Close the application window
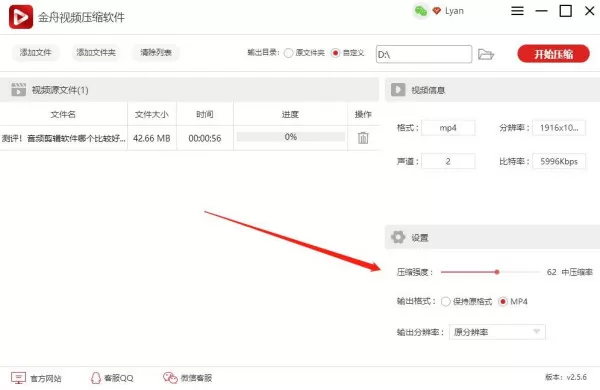 590,11
